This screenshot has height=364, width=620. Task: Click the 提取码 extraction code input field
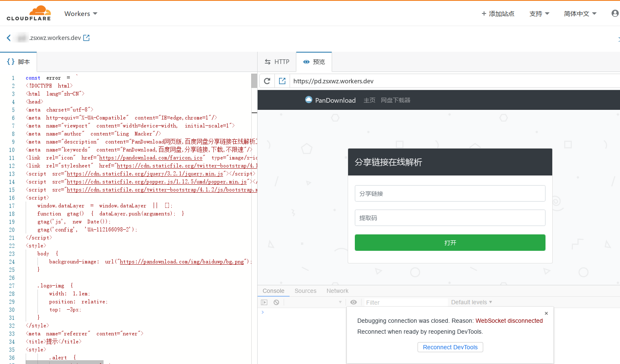[x=450, y=218]
